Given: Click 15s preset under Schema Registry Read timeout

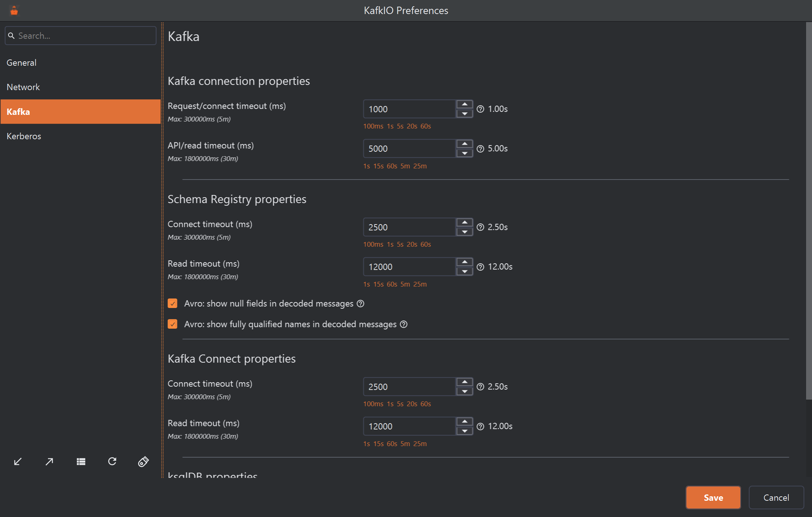Looking at the screenshot, I should pyautogui.click(x=378, y=284).
